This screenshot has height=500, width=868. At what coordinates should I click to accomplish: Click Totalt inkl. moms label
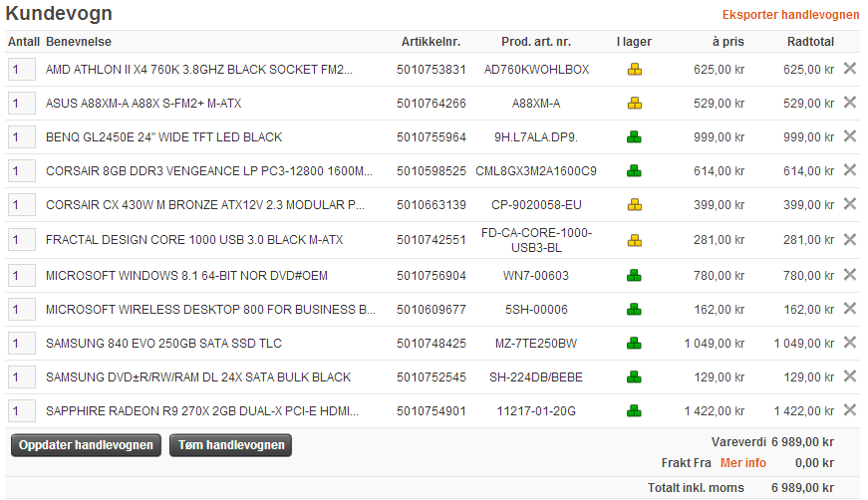pos(696,488)
